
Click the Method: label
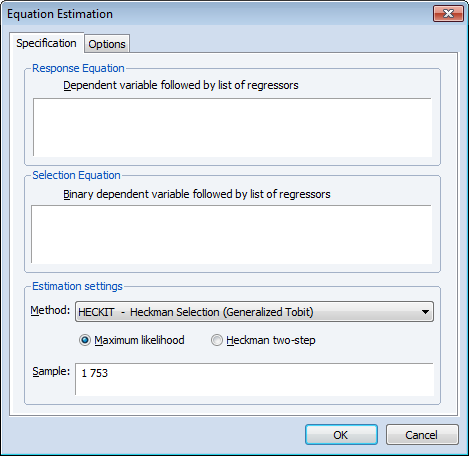(x=50, y=310)
